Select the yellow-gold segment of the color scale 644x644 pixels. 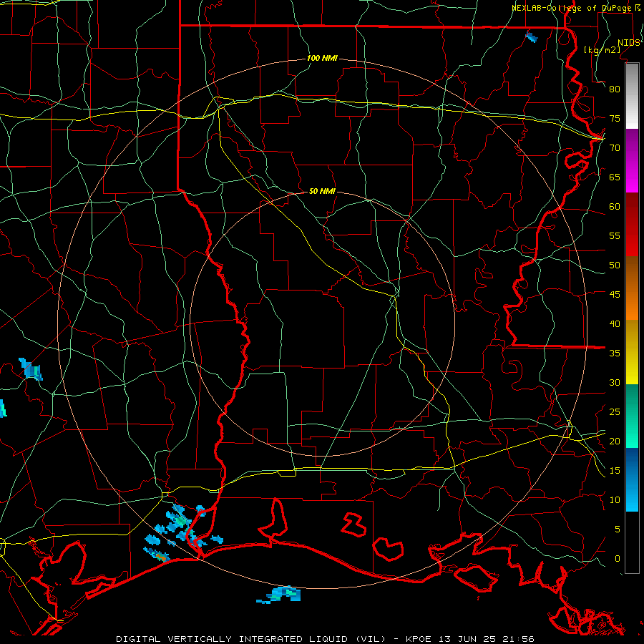632,352
